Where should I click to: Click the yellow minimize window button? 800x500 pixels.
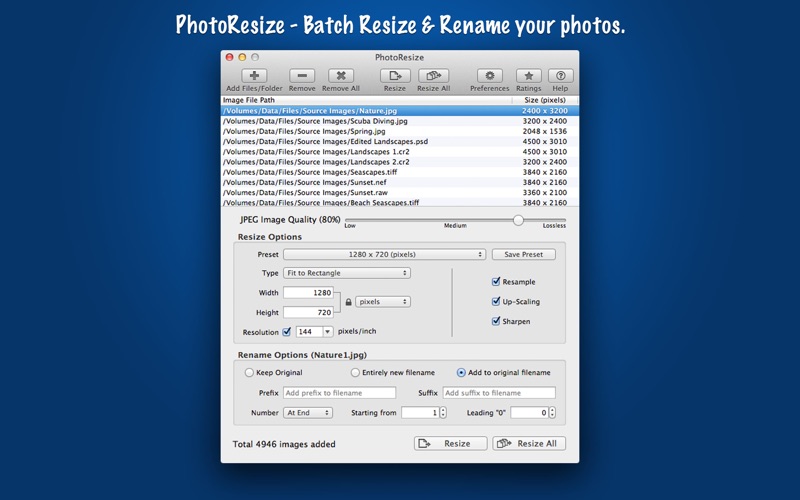[242, 57]
